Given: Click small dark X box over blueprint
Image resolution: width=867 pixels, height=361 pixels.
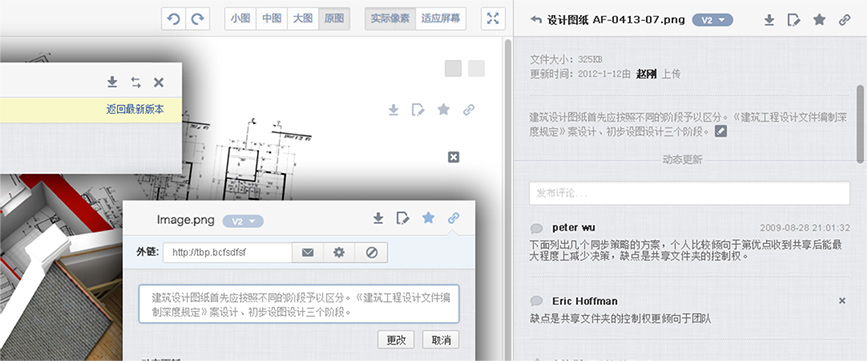Looking at the screenshot, I should pos(453,158).
